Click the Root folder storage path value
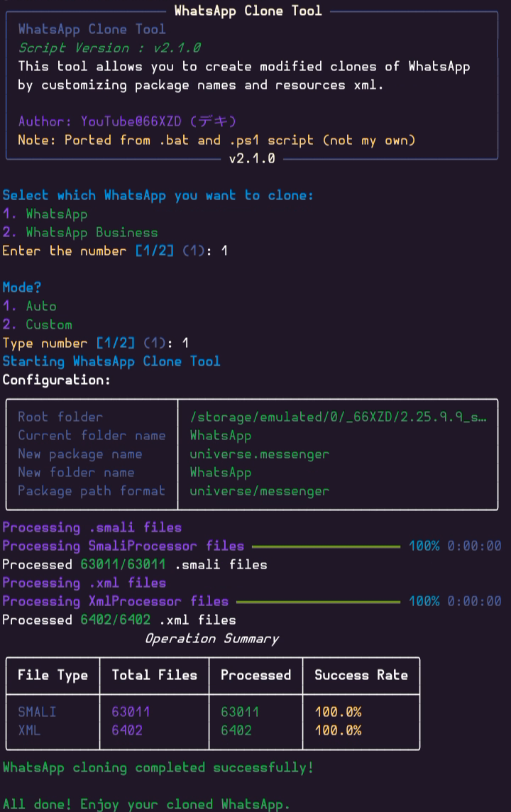Viewport: 511px width, 812px height. 338,417
